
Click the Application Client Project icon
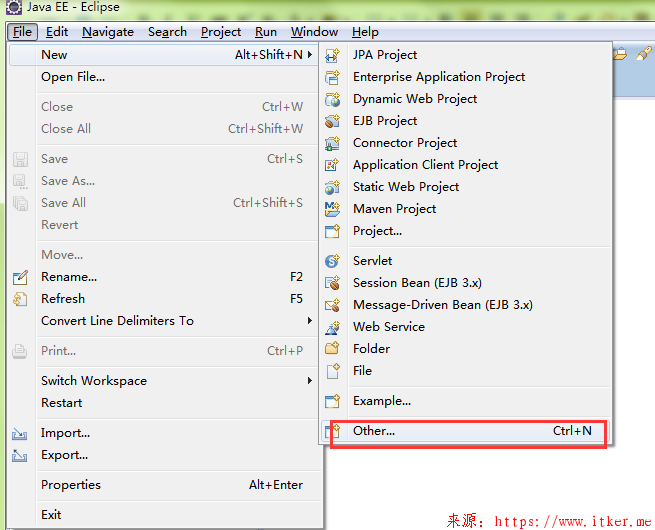click(333, 165)
